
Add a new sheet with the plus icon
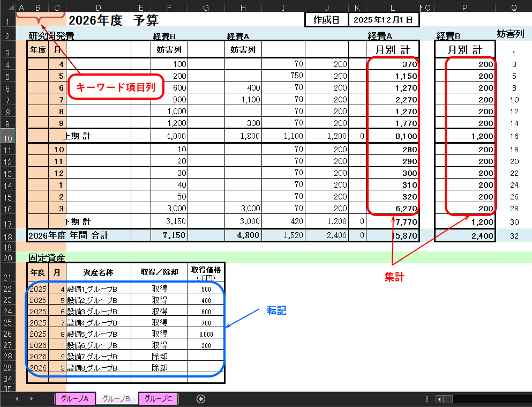pyautogui.click(x=201, y=399)
